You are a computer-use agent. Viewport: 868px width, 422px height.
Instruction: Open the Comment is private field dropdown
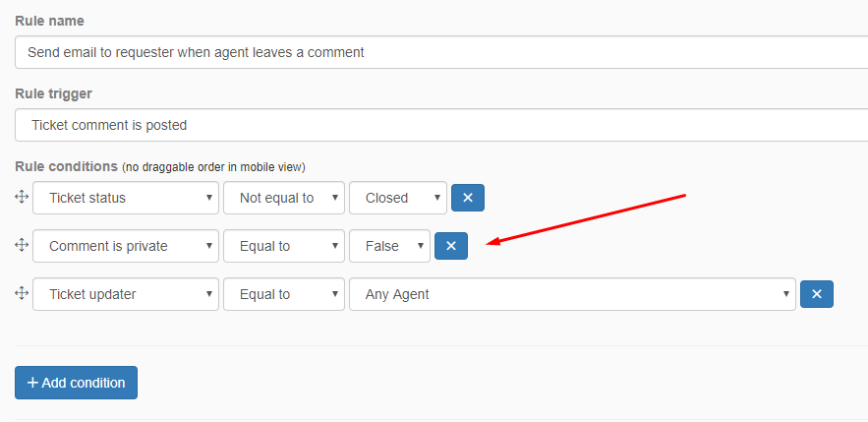[126, 246]
